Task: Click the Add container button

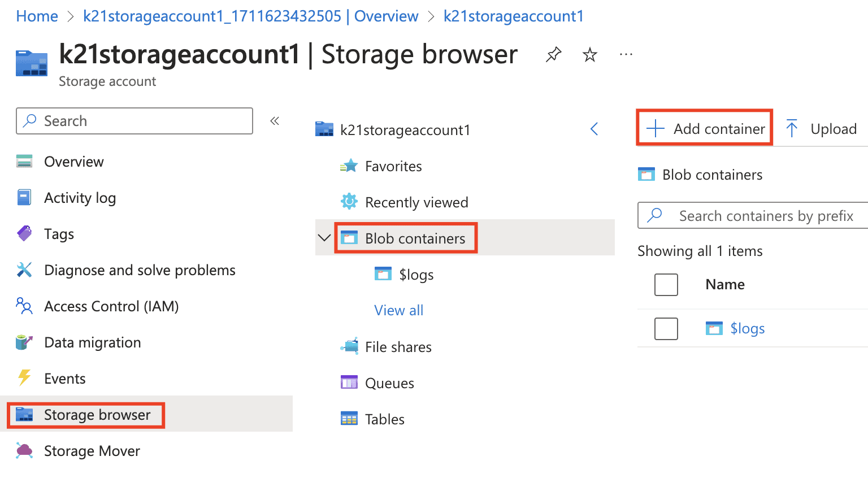Action: click(704, 128)
